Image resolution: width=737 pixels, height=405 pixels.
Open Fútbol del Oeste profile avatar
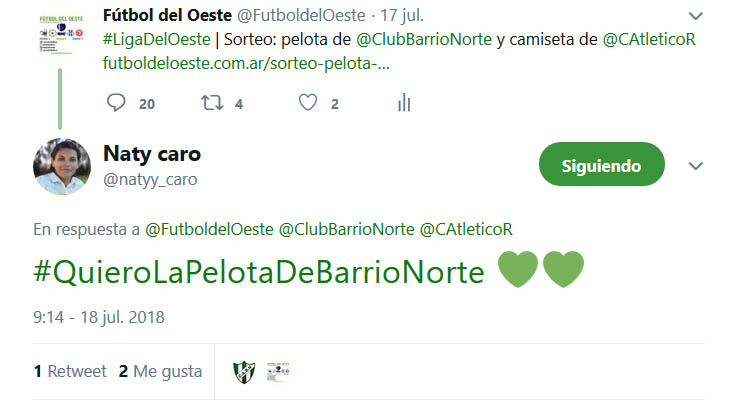tap(61, 34)
